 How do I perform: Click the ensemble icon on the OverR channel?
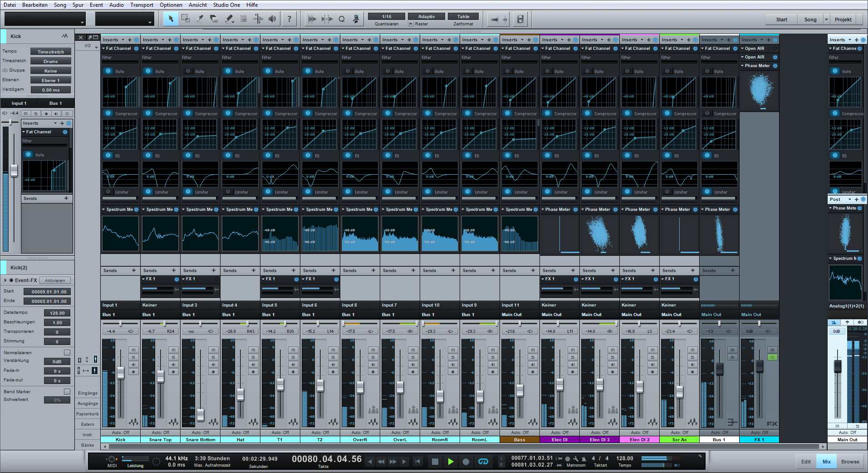373,410
